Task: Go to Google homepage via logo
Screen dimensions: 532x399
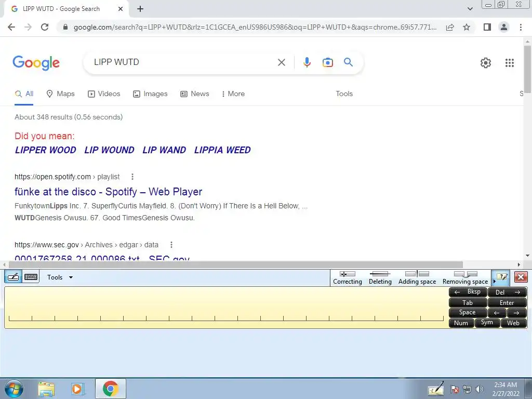Action: pos(36,63)
